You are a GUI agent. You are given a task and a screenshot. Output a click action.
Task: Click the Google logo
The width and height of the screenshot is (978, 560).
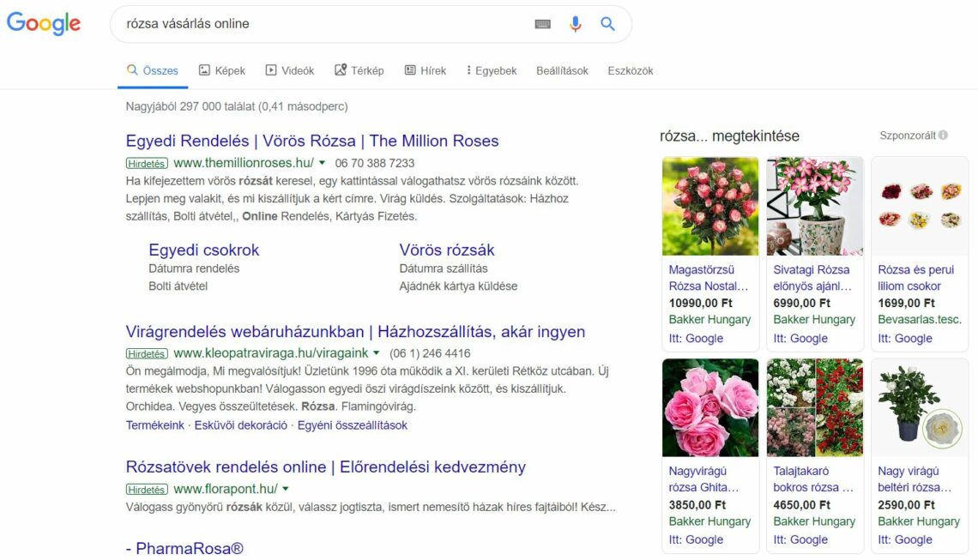pos(44,23)
